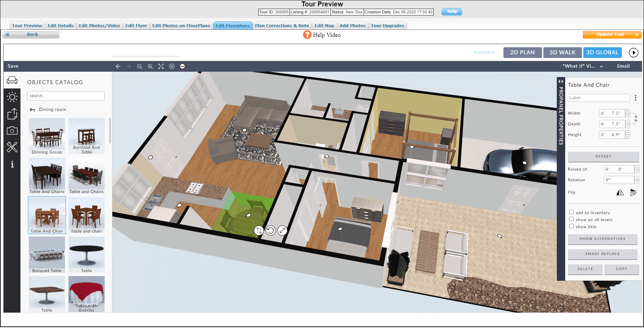Click the fit-to-screen expand icon
The height and width of the screenshot is (328, 644).
coord(161,66)
